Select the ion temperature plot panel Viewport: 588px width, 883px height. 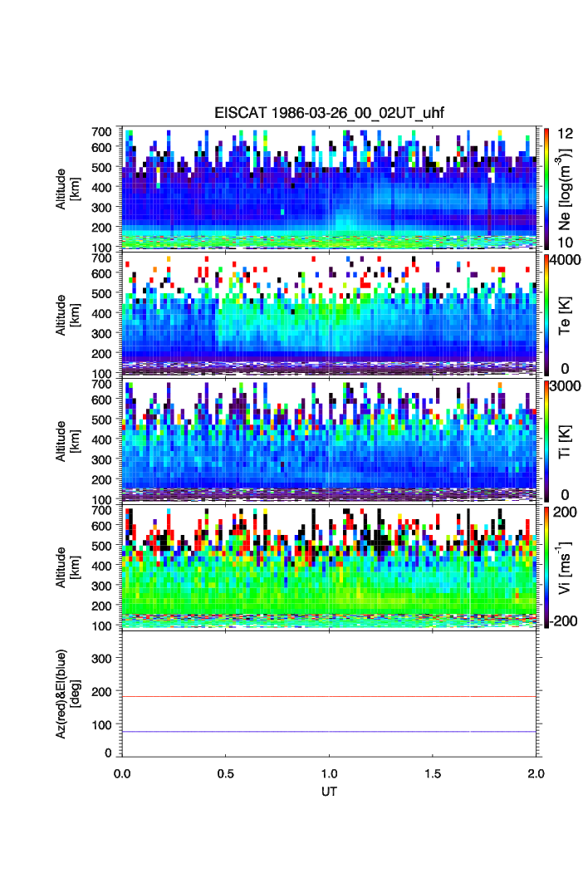coord(329,439)
